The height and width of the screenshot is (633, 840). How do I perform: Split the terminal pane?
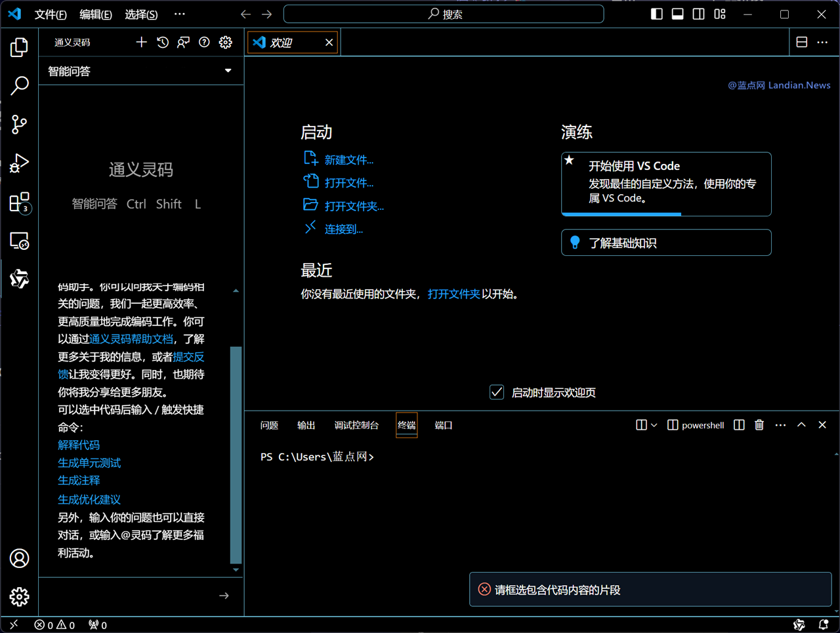pos(739,425)
